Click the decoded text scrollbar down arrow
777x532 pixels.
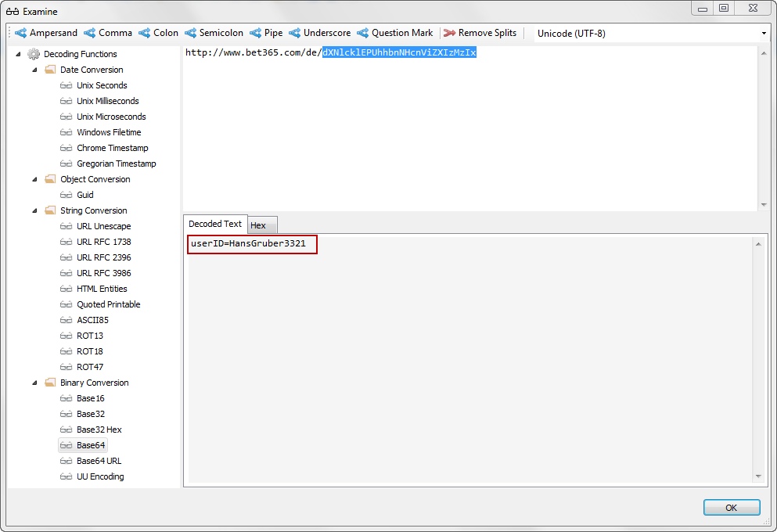pos(757,476)
